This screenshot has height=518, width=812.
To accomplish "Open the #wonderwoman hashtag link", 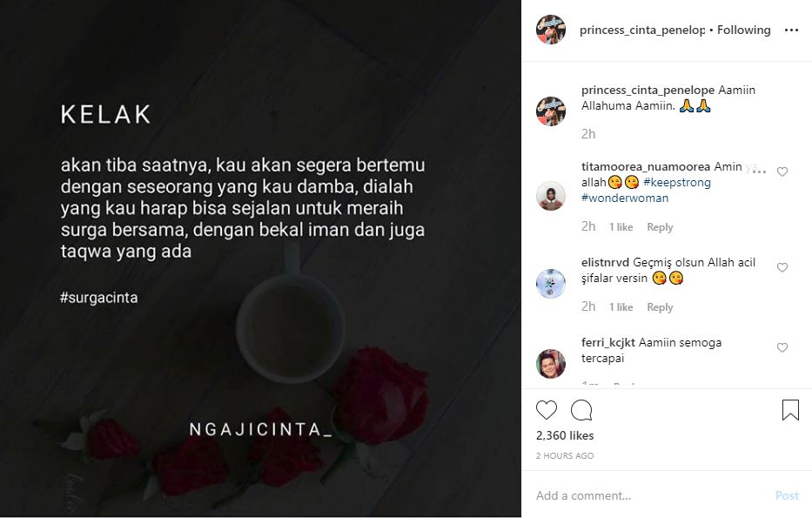I will (625, 198).
